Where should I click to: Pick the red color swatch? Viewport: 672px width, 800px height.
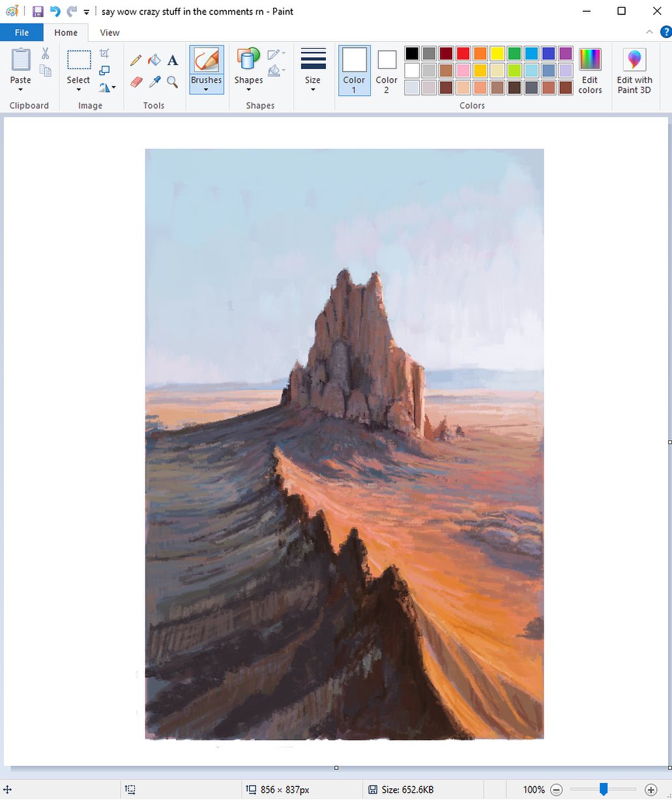point(463,53)
